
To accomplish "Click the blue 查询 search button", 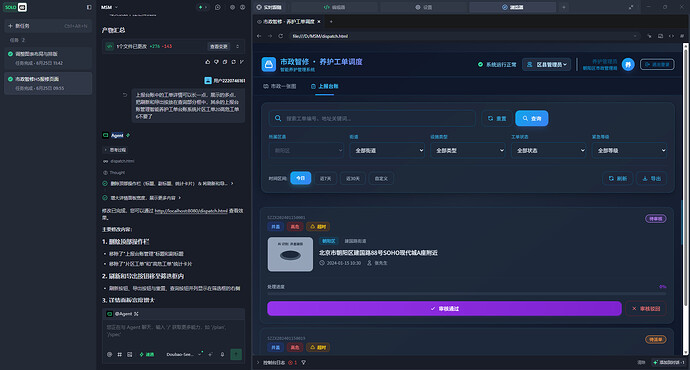I will point(532,118).
